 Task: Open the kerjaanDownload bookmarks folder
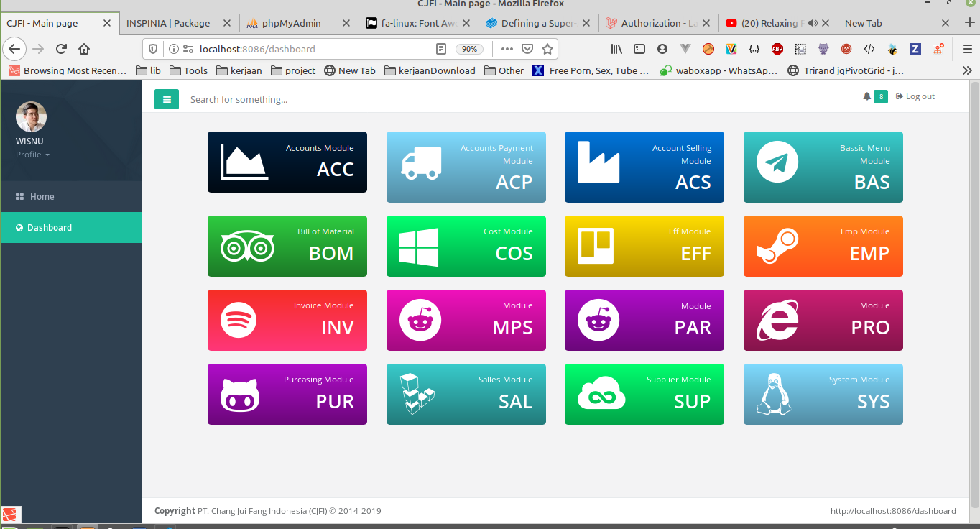pyautogui.click(x=430, y=70)
